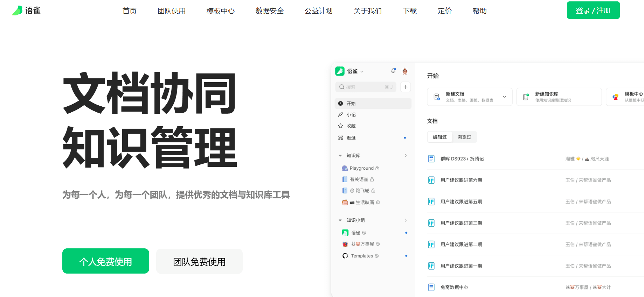This screenshot has width=644, height=297.
Task: Click the magnifier icon in the search box
Action: click(342, 87)
